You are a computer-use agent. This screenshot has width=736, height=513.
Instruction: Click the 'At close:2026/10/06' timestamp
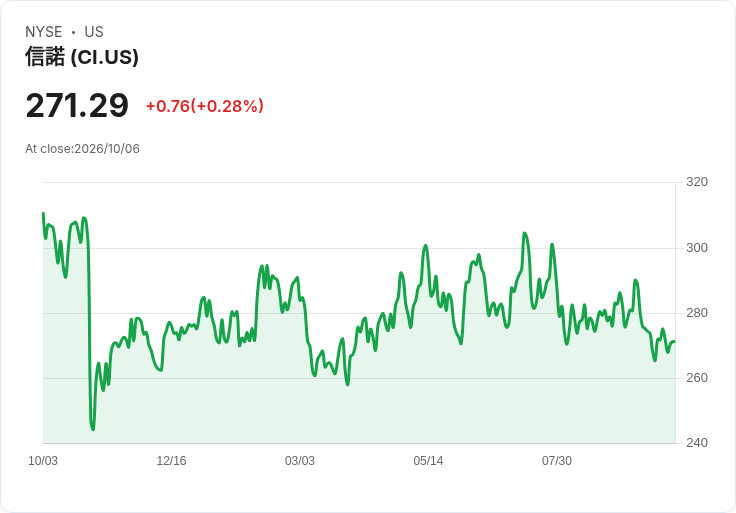coord(82,149)
